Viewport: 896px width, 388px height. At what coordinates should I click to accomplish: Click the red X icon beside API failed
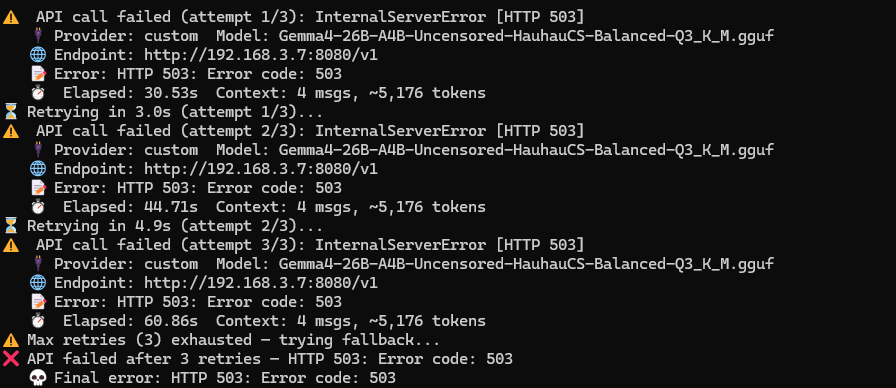11,359
